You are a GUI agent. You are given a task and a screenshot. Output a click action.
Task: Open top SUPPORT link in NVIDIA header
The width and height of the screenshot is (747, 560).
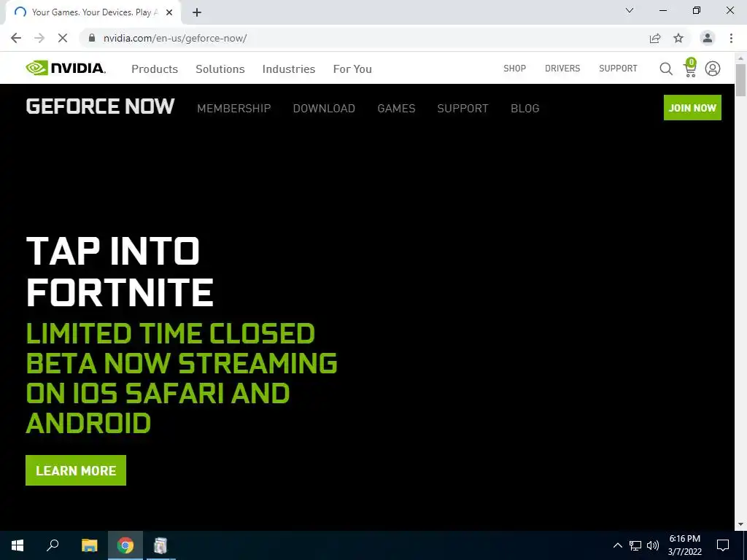pyautogui.click(x=618, y=69)
